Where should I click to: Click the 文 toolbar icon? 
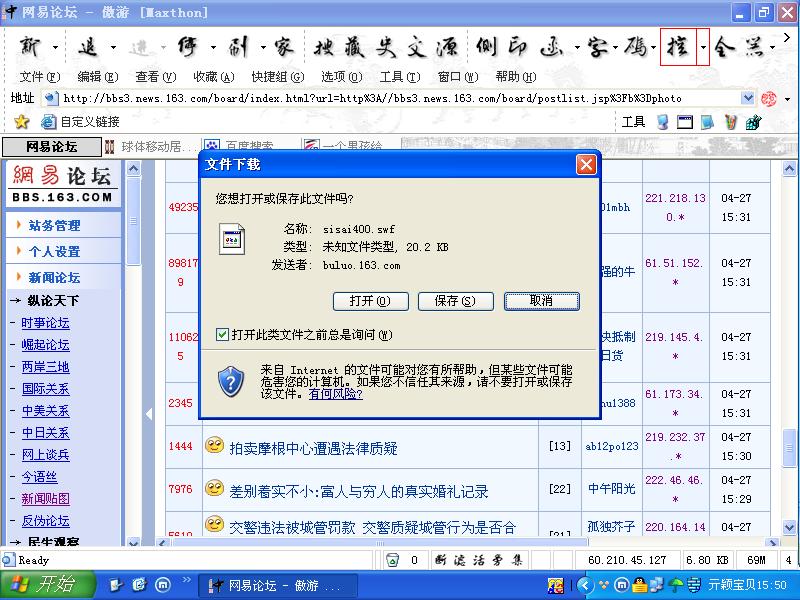tap(417, 47)
